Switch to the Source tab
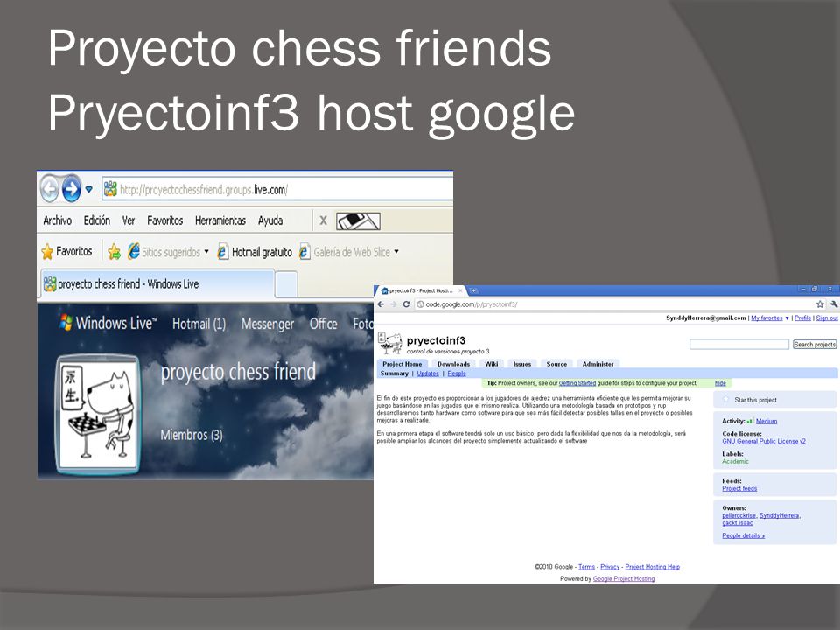840x630 pixels. click(556, 364)
